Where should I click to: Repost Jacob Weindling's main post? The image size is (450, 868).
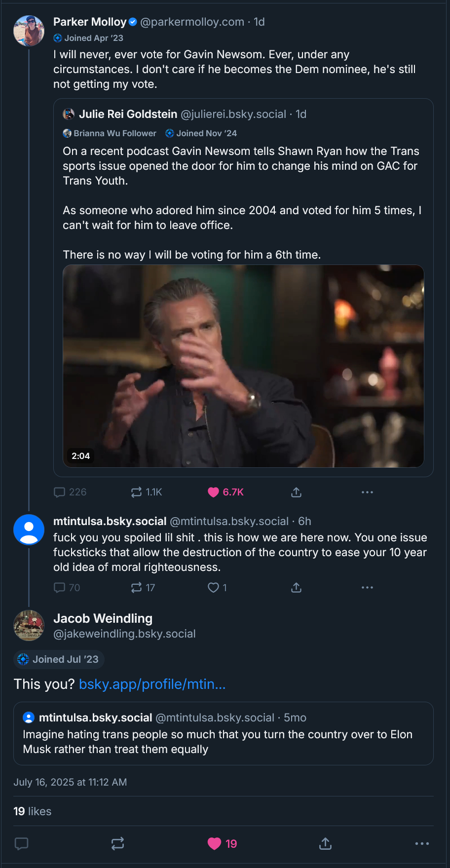(117, 844)
